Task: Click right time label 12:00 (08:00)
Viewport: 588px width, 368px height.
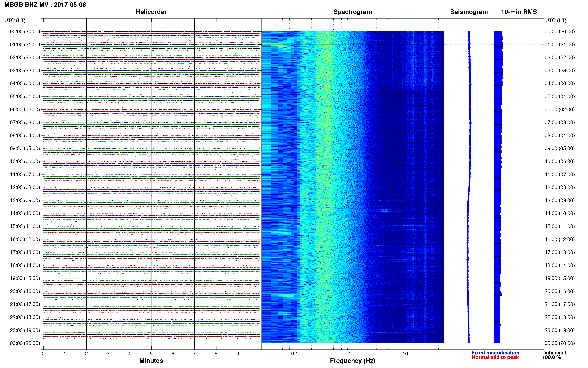Action: point(560,187)
